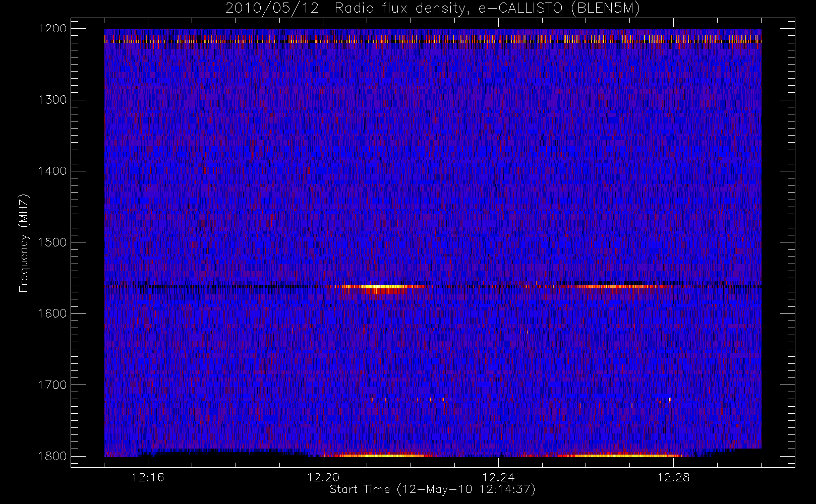Screen dimensions: 816x504
Task: Click the bright emission band at 1800 MHz after 12:20
Action: coord(378,456)
